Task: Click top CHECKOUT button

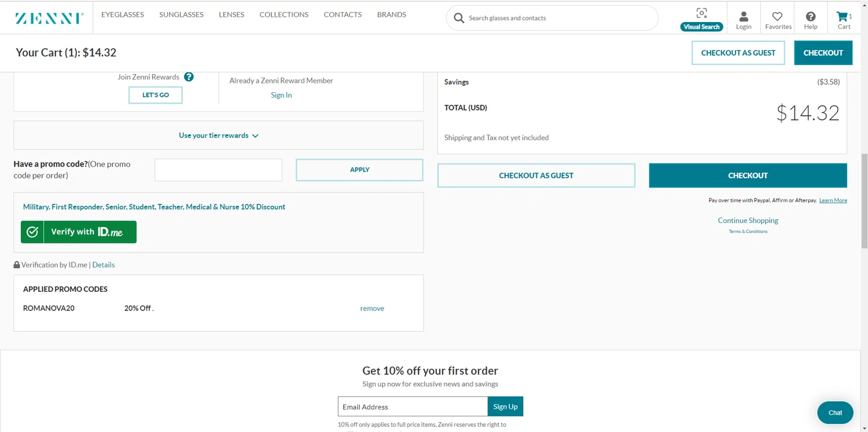Action: pos(823,53)
